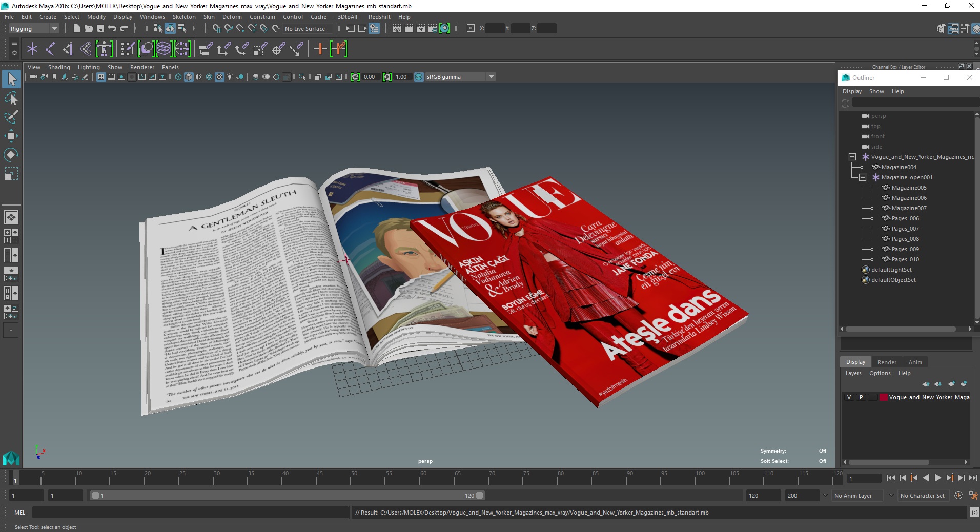Collapse Magazine_open001 node in Outliner
The height and width of the screenshot is (532, 980).
click(863, 177)
